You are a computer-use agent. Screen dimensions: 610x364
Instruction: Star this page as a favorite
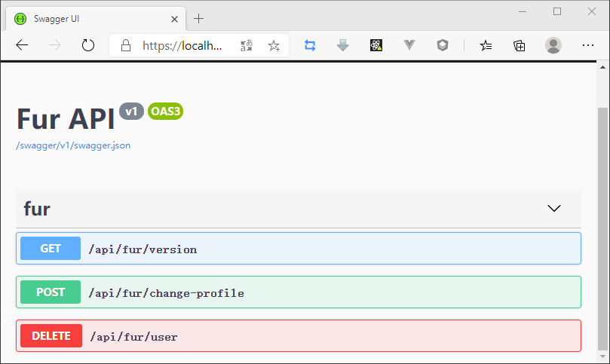coord(274,45)
